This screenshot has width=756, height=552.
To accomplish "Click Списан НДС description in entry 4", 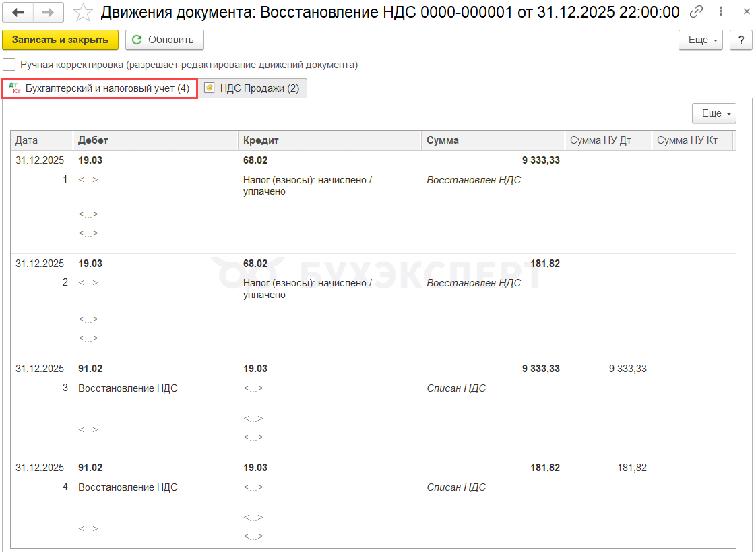I will click(456, 487).
